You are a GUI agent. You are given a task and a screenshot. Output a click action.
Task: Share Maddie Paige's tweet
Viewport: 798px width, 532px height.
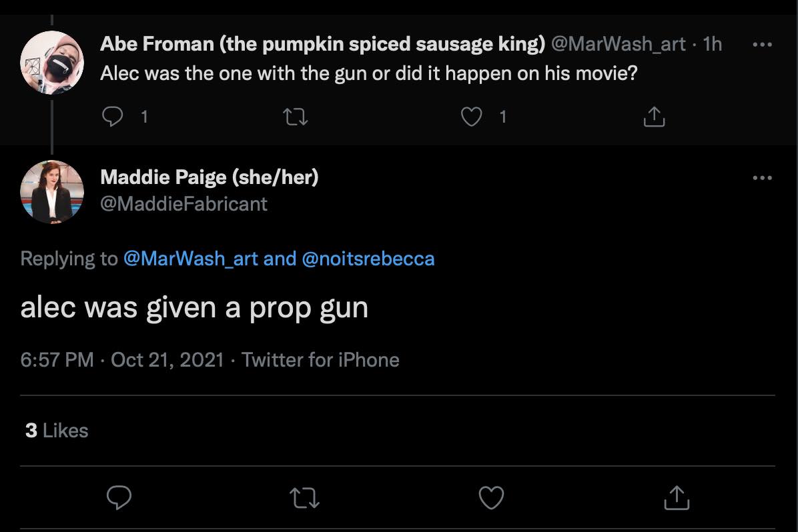coord(677,497)
